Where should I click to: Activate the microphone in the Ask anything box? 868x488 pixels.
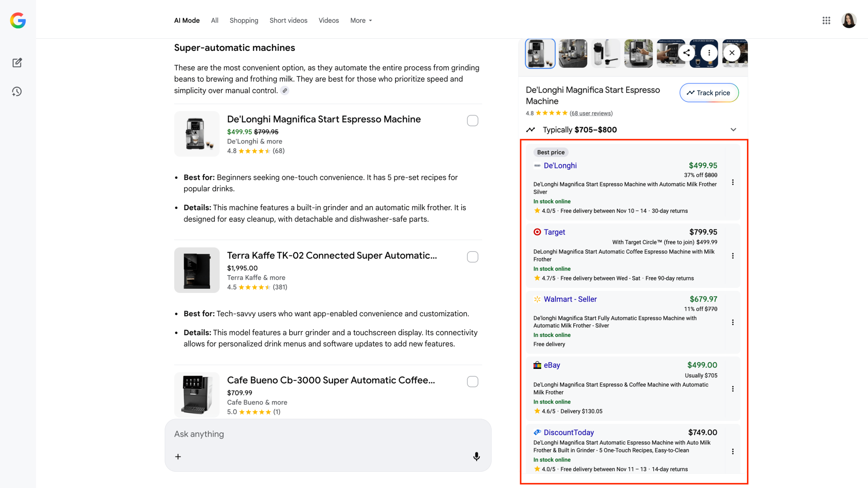[x=476, y=456]
